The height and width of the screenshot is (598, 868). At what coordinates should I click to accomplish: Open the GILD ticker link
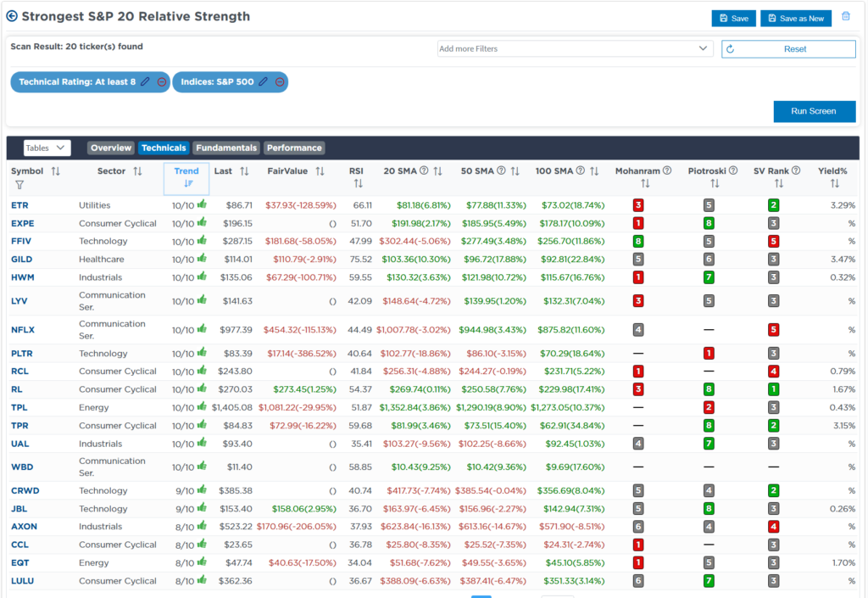[21, 260]
